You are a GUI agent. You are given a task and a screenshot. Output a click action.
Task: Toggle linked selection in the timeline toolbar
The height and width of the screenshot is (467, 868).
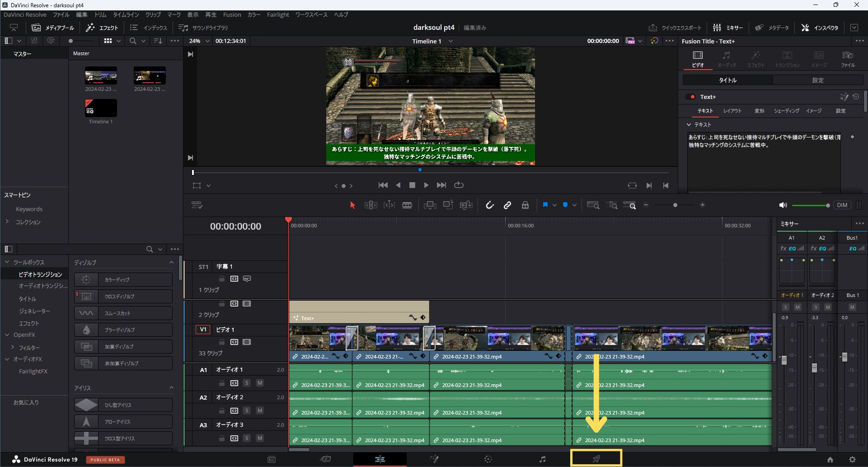pos(507,205)
